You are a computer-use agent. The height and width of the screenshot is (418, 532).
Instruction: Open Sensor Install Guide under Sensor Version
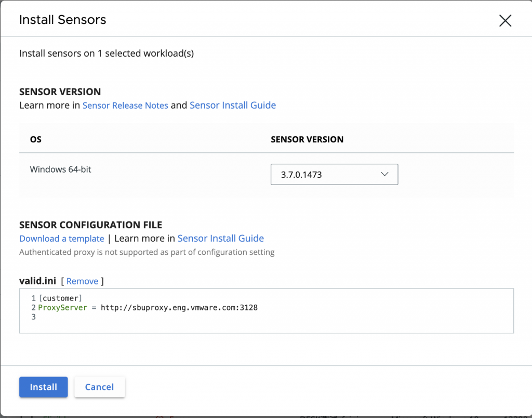pos(232,106)
